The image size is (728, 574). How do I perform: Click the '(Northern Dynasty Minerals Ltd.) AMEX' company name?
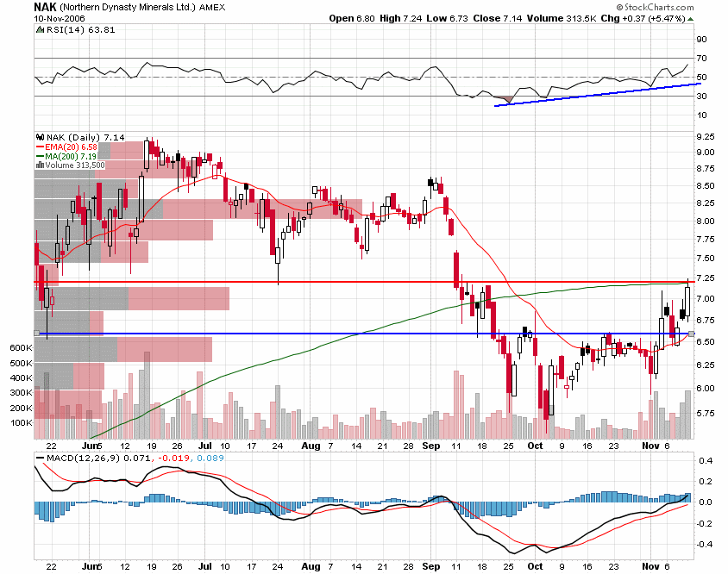[x=143, y=8]
